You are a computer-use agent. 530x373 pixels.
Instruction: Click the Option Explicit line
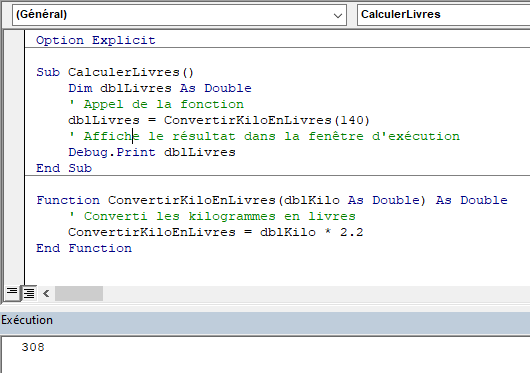click(x=96, y=40)
